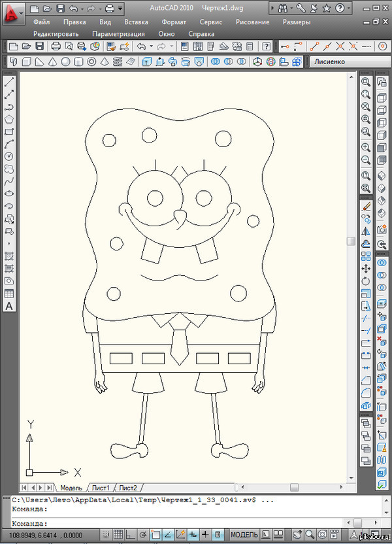Switch to the Лист1 layout tab
The image size is (392, 544).
[x=101, y=488]
